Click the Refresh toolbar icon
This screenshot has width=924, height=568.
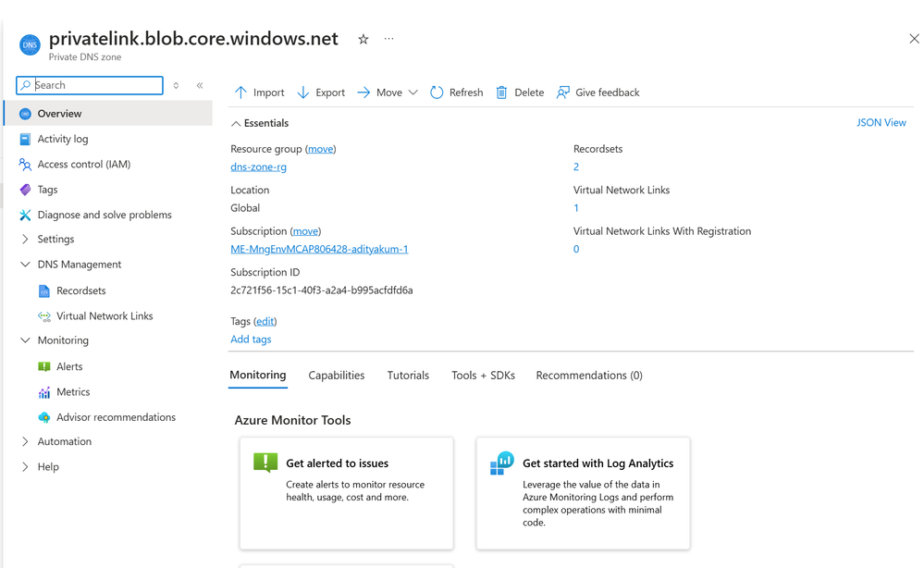pos(436,93)
